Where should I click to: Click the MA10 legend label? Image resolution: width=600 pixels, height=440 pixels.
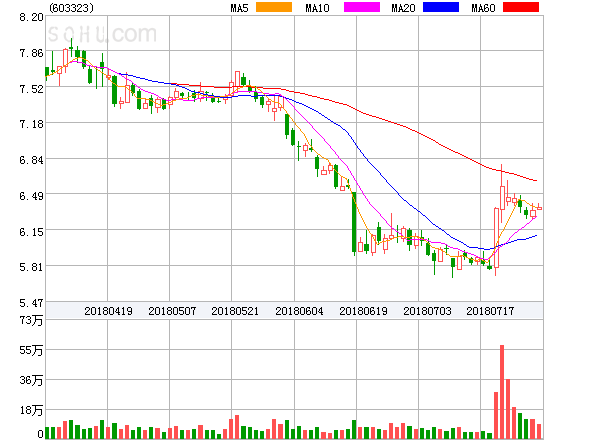pos(317,8)
